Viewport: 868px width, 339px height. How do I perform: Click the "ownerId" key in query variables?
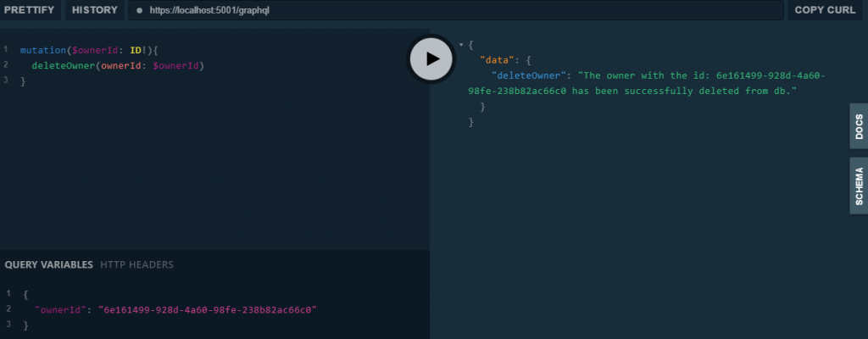(60, 309)
